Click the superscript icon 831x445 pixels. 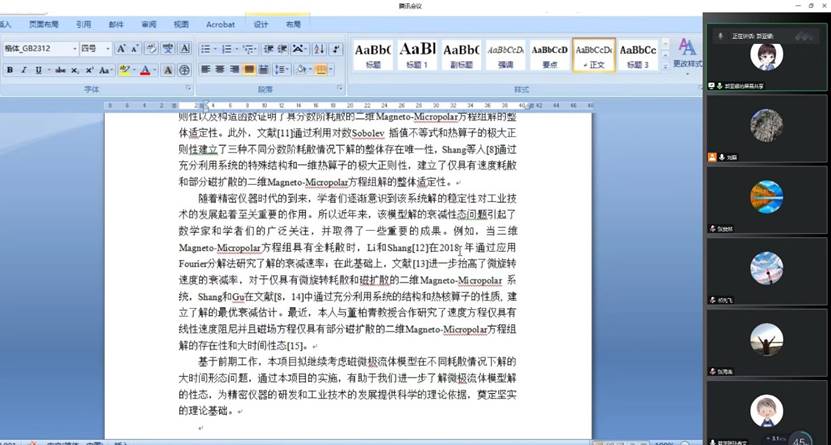pos(89,70)
